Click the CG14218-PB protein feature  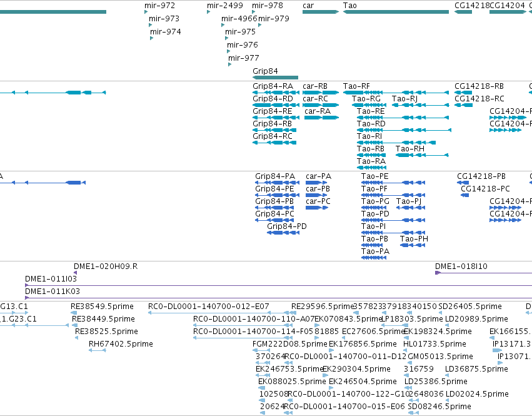pyautogui.click(x=463, y=183)
